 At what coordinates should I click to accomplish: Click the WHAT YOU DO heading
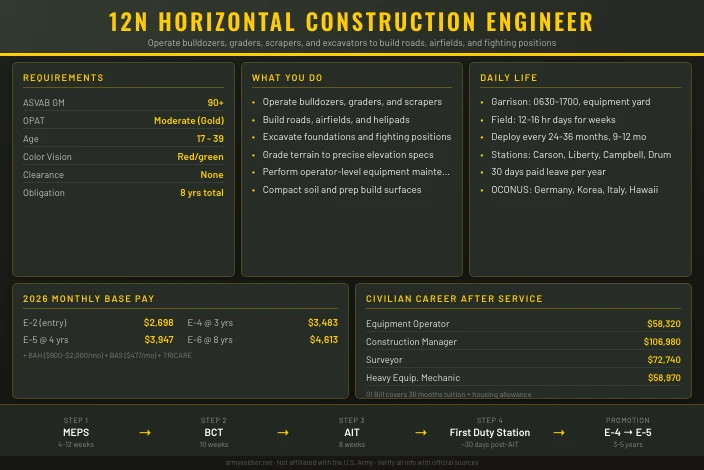tap(287, 78)
